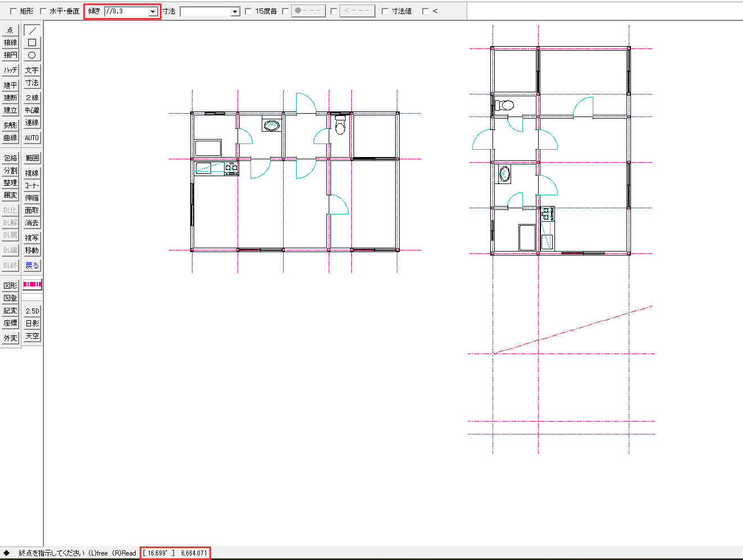Tick the 15度毎 checkbox
The width and height of the screenshot is (743, 560).
point(248,11)
